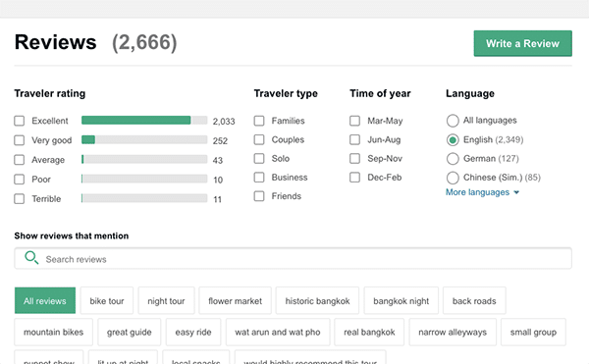Filter reviews by Dec-Feb checkbox
Image resolution: width=589 pixels, height=364 pixels.
[355, 178]
